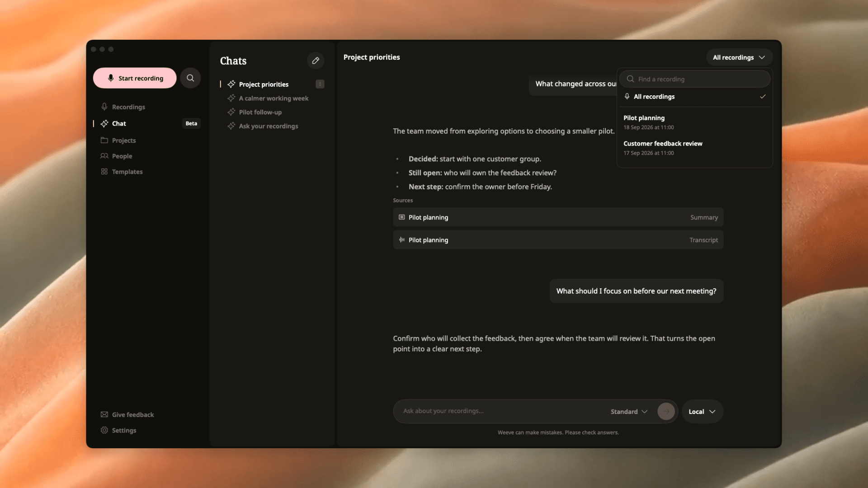Click the summary icon in Pilot planning source

click(401, 217)
